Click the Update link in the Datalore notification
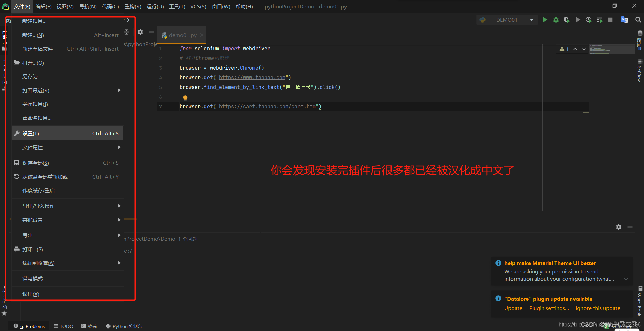Viewport: 644px width, 331px height. coord(513,308)
